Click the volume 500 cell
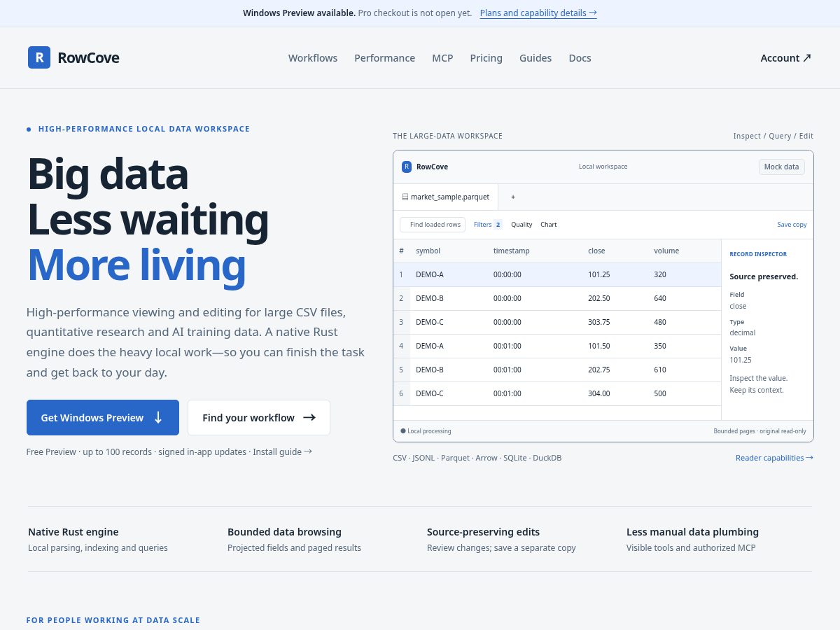Image resolution: width=840 pixels, height=630 pixels. point(660,393)
